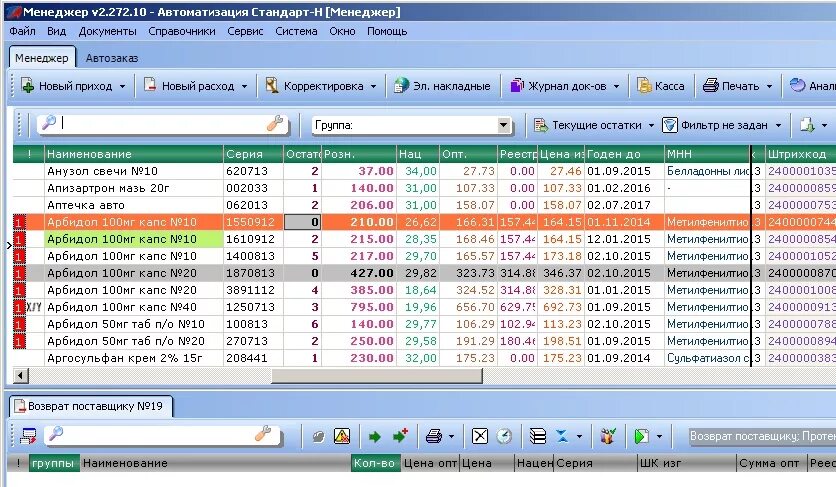Viewport: 836px width, 487px height.
Task: Expand the Фильтр не задан dropdown arrow
Action: coord(778,126)
